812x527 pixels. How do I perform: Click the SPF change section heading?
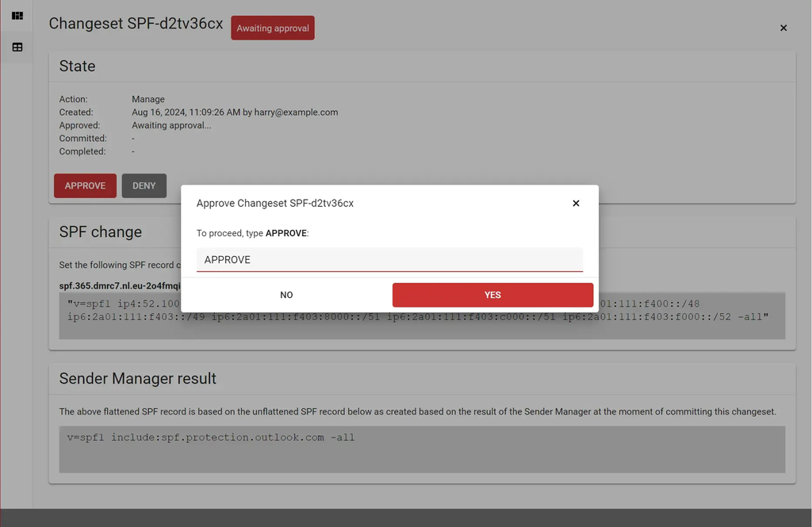[x=101, y=232]
